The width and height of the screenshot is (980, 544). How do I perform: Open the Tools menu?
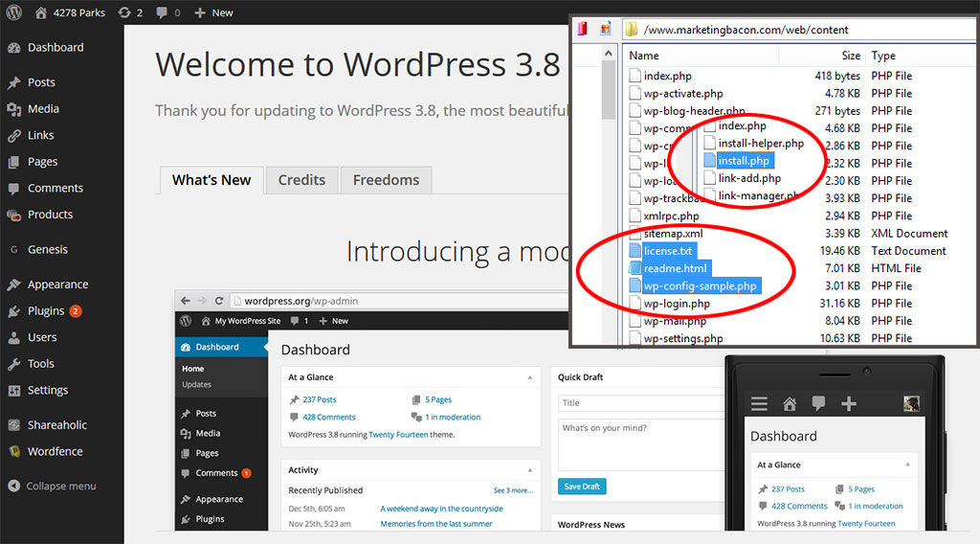pos(40,363)
